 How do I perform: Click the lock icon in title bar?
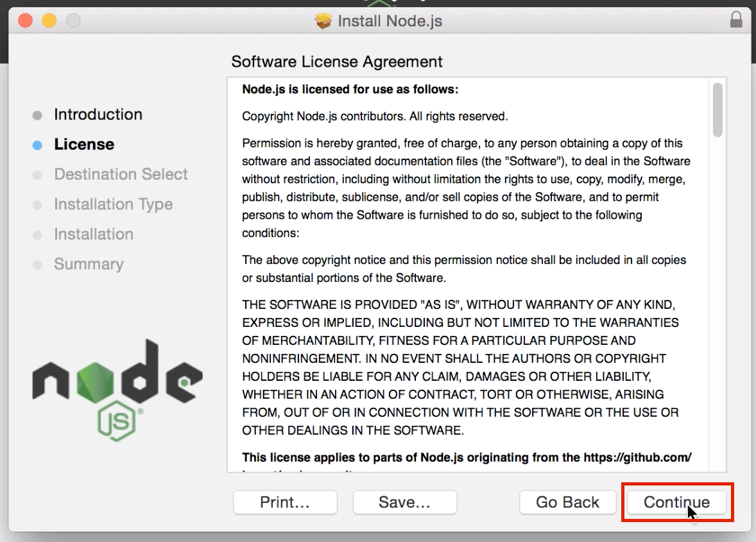[736, 21]
